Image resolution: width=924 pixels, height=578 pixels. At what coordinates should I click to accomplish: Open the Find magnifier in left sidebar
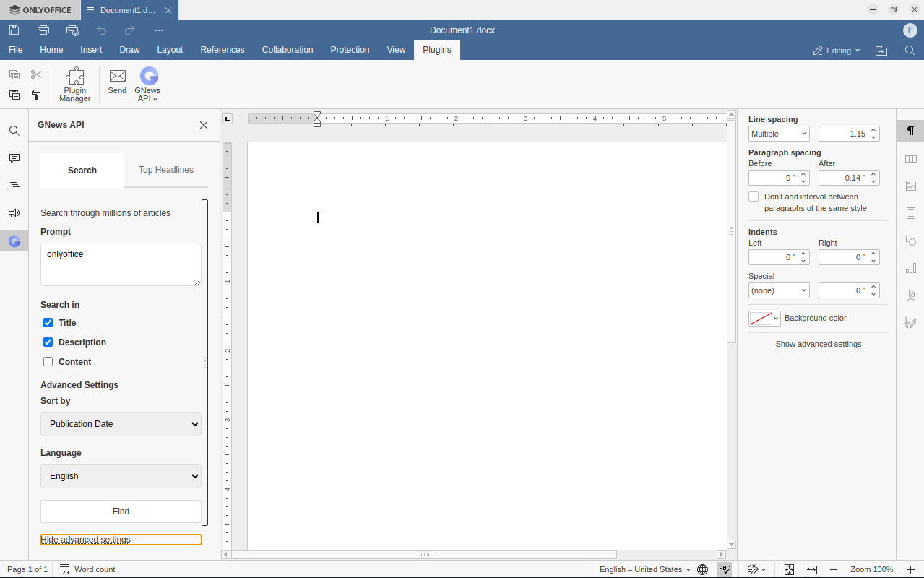(x=14, y=131)
